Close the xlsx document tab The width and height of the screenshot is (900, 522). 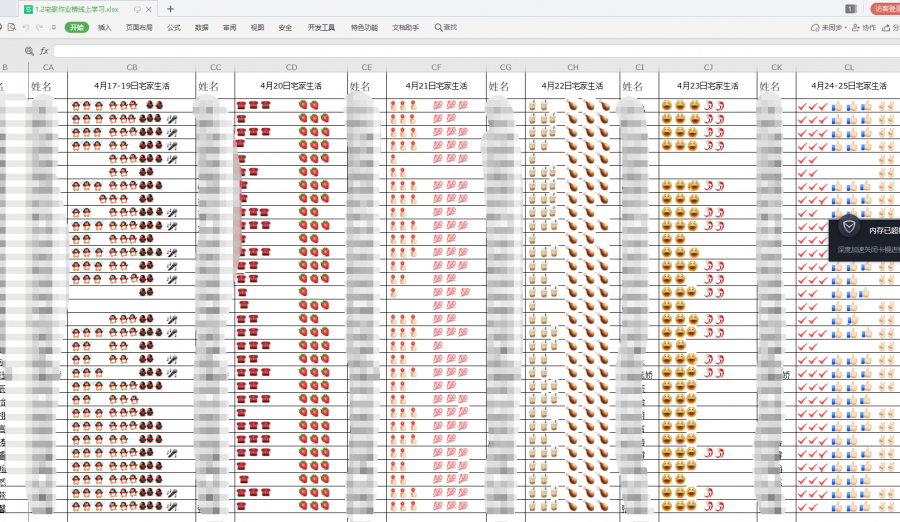click(149, 9)
